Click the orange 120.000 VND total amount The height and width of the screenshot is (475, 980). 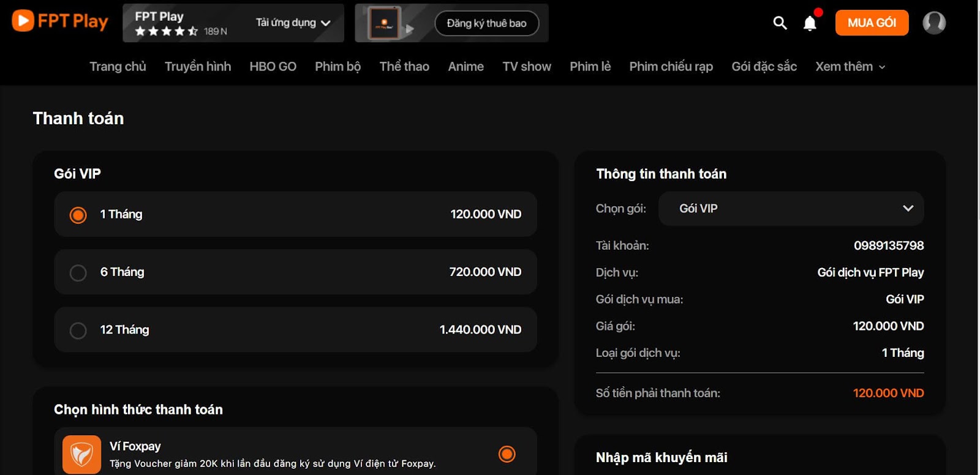click(x=888, y=393)
